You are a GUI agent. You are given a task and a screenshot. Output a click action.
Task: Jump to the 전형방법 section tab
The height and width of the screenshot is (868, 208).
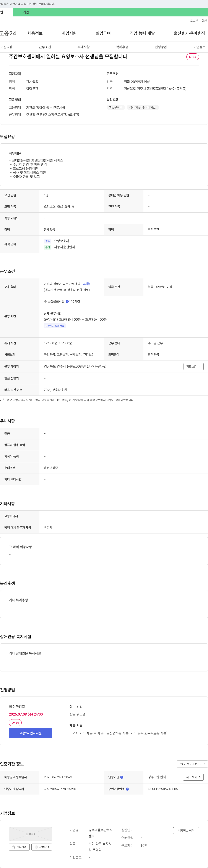pos(161,47)
